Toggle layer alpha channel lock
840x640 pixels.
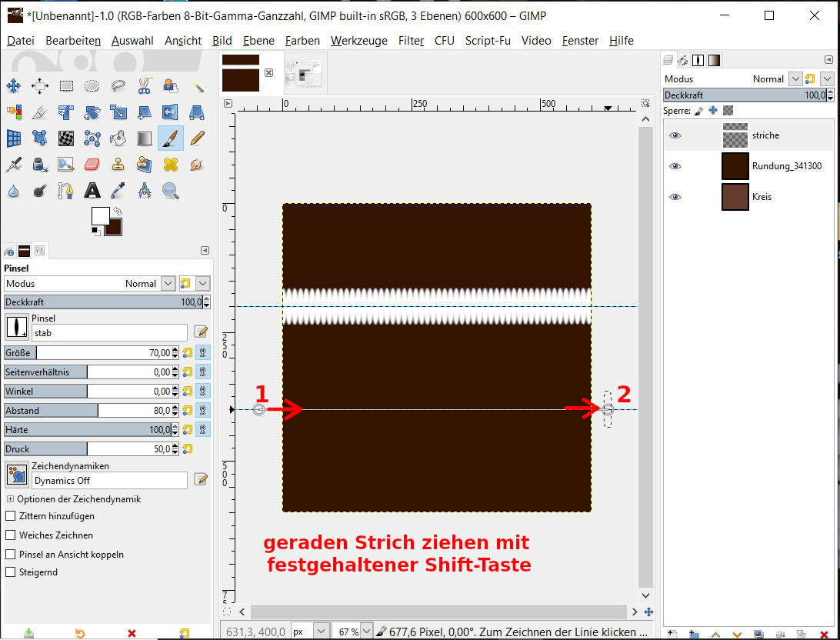click(x=728, y=111)
